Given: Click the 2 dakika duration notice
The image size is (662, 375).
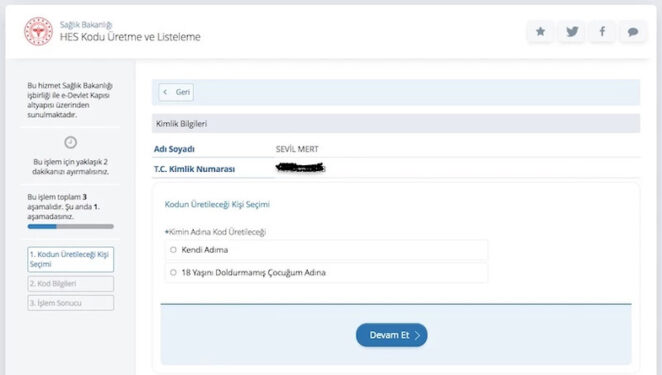Looking at the screenshot, I should pyautogui.click(x=71, y=167).
